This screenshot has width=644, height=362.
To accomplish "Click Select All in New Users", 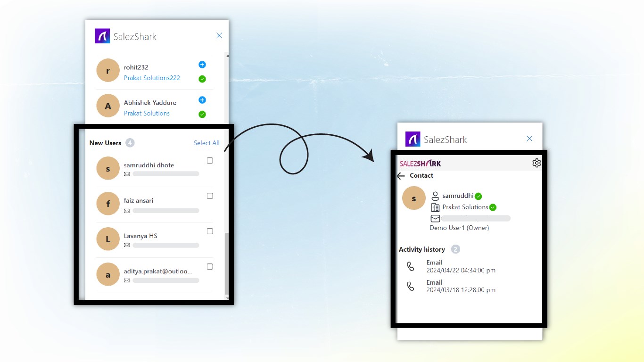I will point(206,143).
